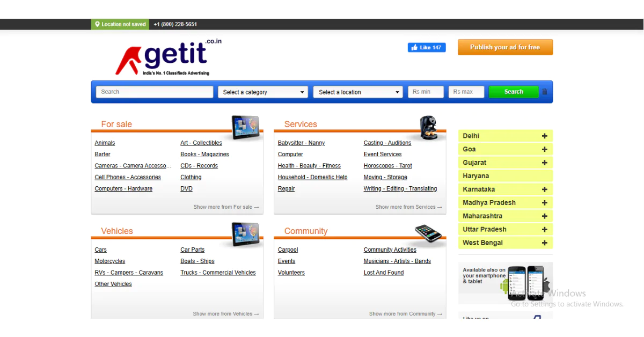This screenshot has width=644, height=337.
Task: Click 'Show more from Services'
Action: [x=408, y=207]
